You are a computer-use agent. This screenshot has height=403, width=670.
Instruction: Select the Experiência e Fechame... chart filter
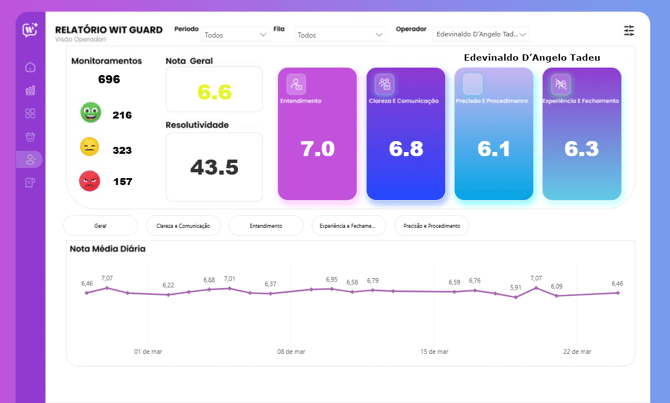(x=348, y=226)
